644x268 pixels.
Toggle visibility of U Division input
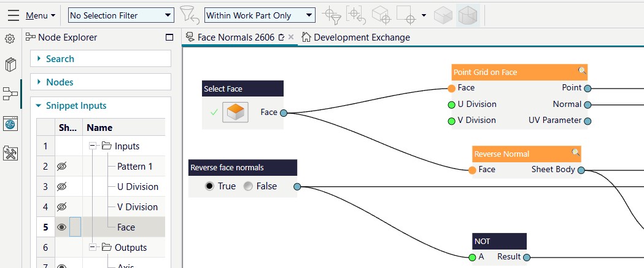61,187
